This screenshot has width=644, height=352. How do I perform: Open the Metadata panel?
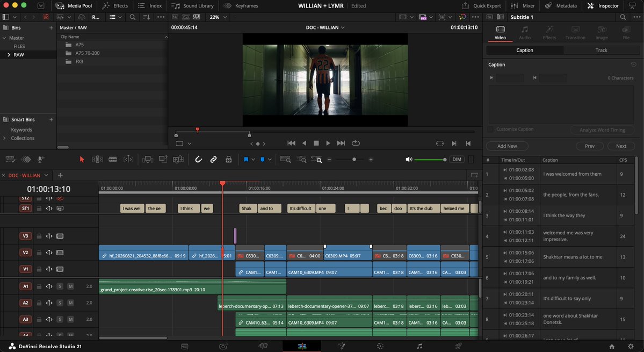(x=561, y=6)
